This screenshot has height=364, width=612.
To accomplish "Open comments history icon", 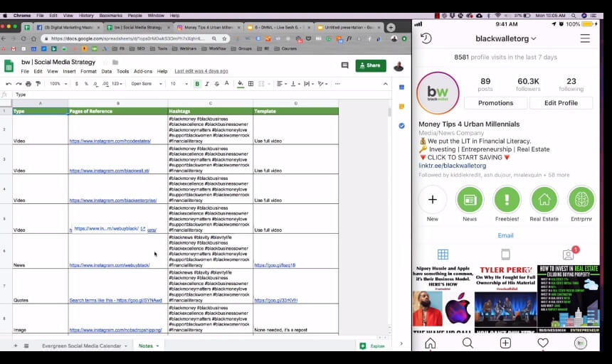I will (x=344, y=65).
